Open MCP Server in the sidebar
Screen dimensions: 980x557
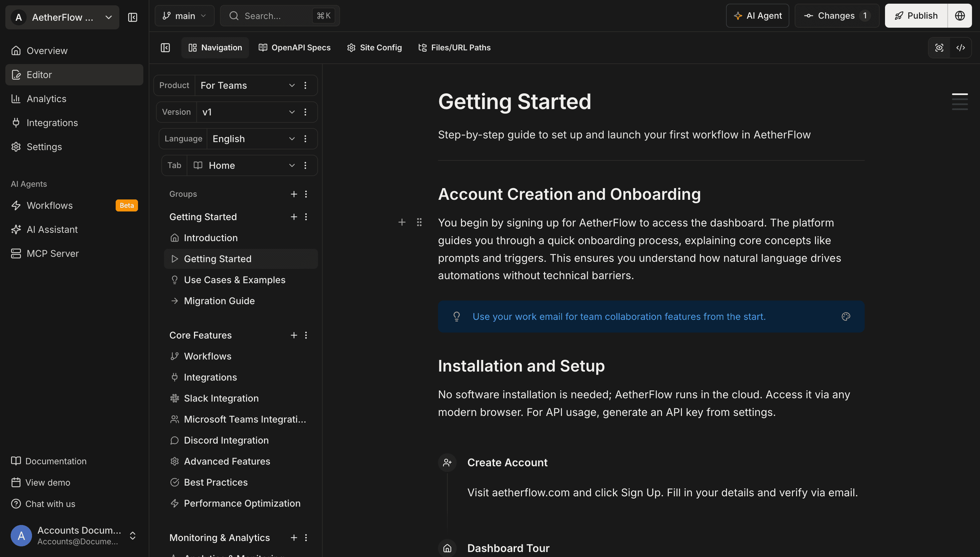click(74, 253)
